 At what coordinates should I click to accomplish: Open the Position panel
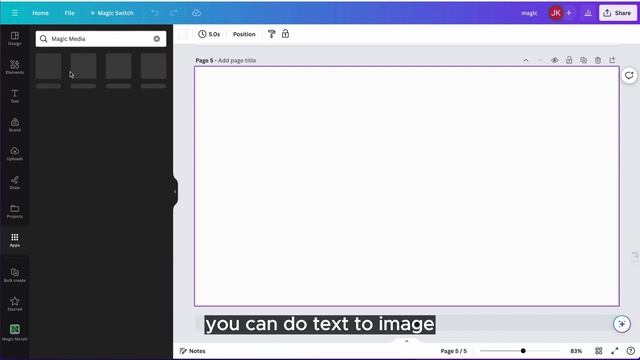244,34
